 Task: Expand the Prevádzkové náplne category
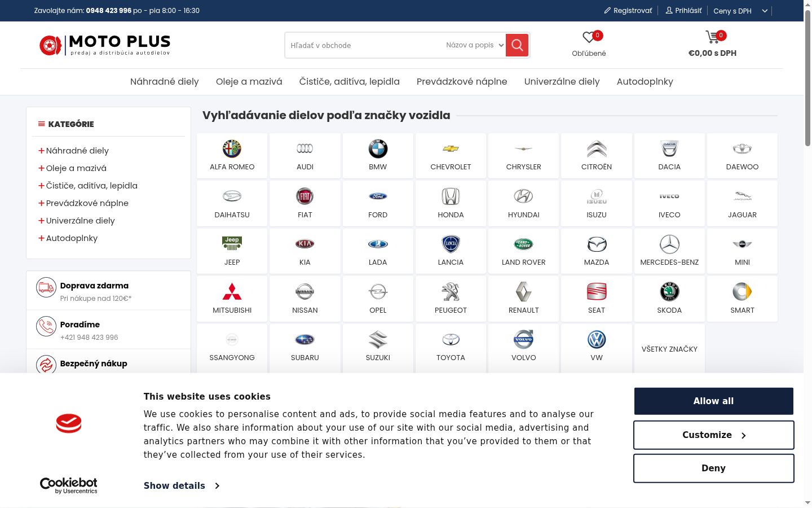coord(41,203)
